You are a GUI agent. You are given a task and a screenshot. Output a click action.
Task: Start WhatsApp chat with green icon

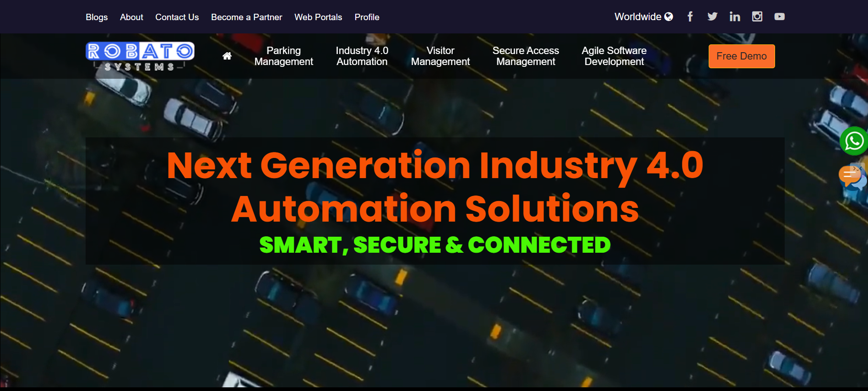tap(854, 141)
